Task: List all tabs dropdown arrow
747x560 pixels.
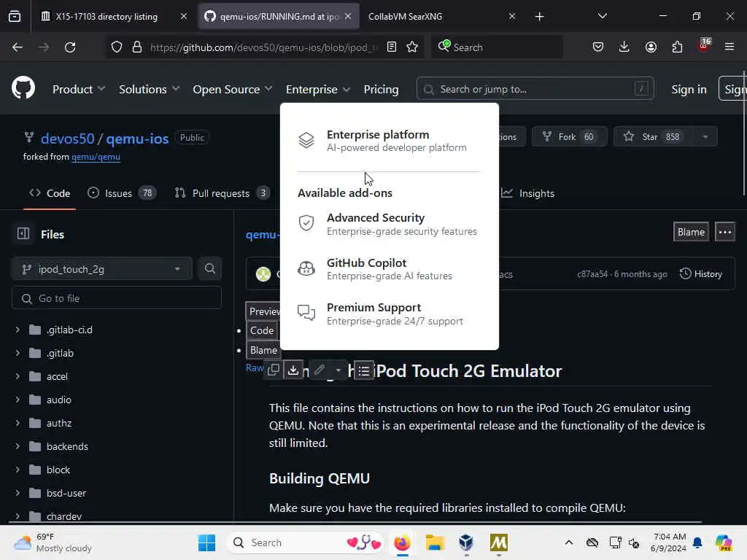Action: (602, 16)
